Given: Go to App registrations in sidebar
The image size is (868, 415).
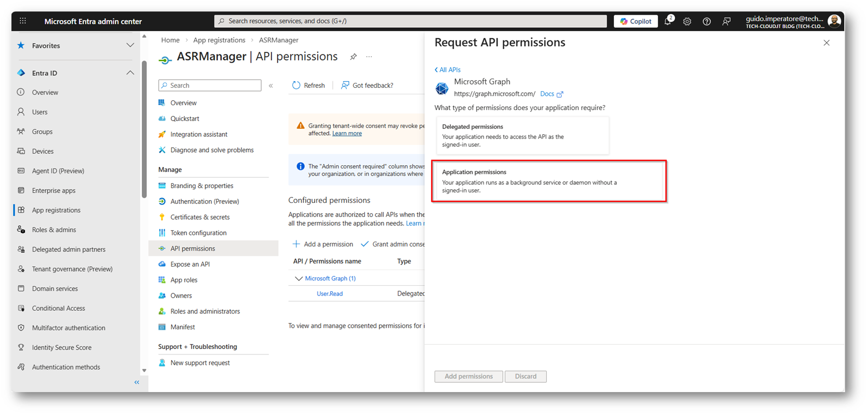Looking at the screenshot, I should 56,210.
